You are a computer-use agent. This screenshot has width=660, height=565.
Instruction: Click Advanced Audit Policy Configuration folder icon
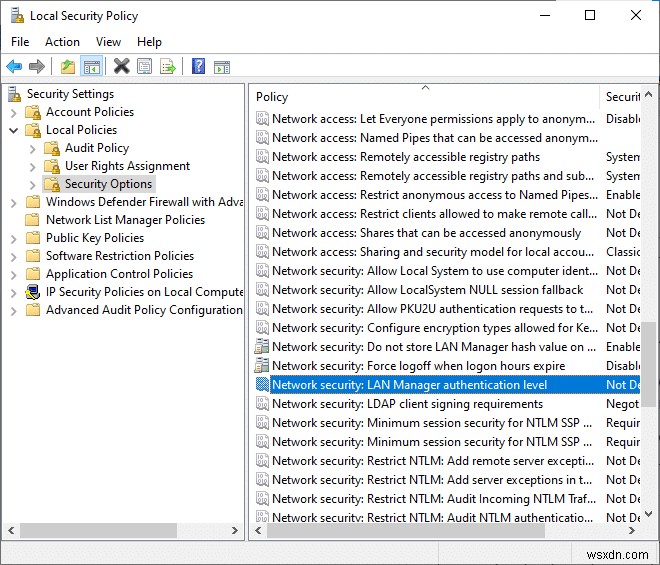pyautogui.click(x=33, y=310)
